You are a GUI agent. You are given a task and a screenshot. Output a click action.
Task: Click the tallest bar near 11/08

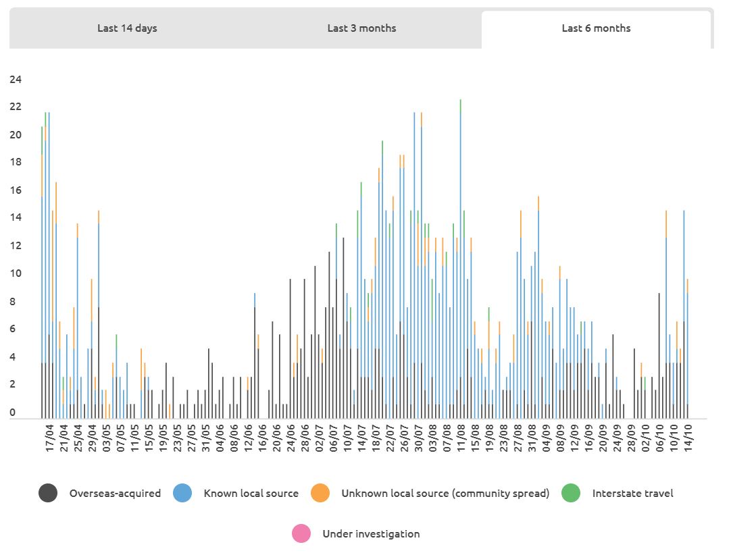click(x=461, y=257)
